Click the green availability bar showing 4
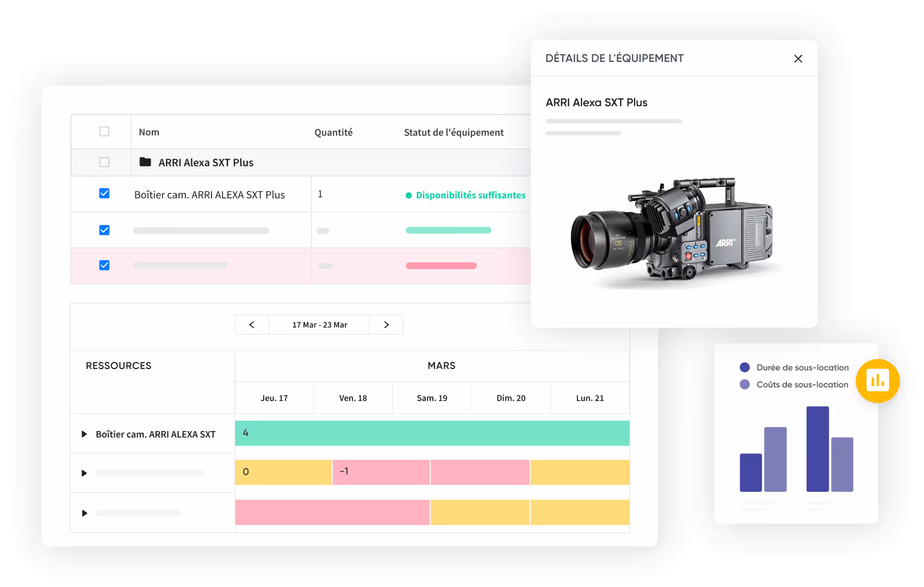Screen dimensions: 924x587 [432, 433]
